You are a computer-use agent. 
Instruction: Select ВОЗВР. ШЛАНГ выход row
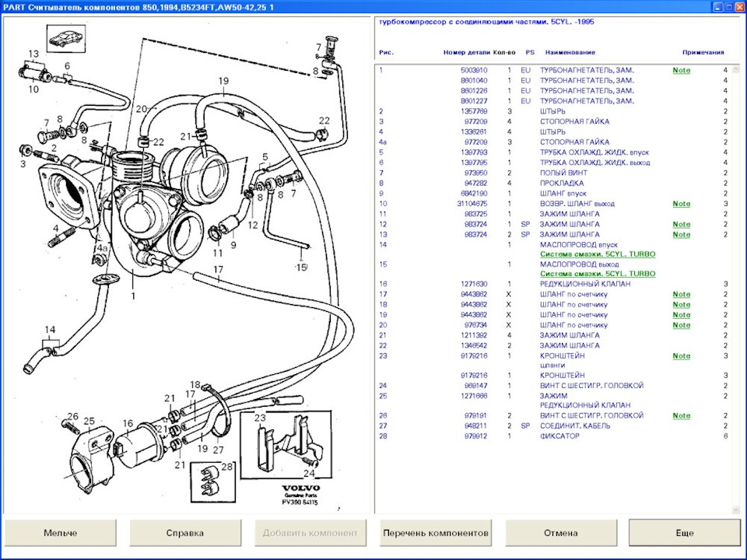[553, 203]
